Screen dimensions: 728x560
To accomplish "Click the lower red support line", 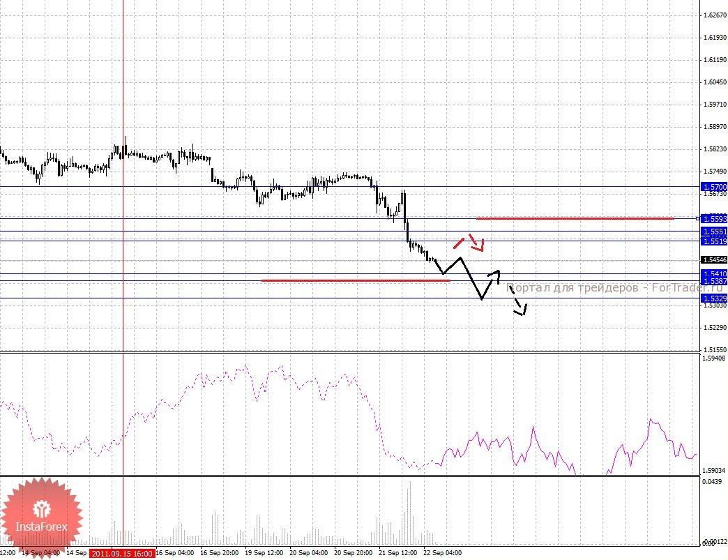I will (356, 280).
